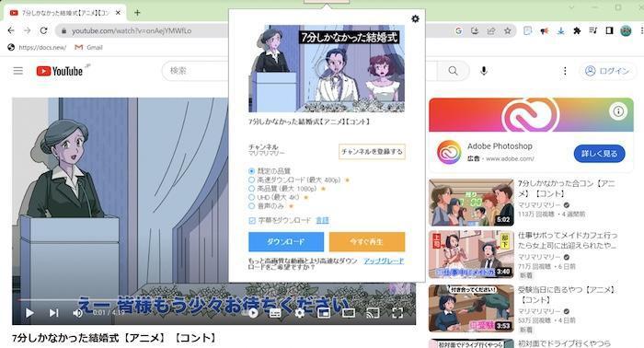Open the Chrome profile avatar

click(626, 30)
